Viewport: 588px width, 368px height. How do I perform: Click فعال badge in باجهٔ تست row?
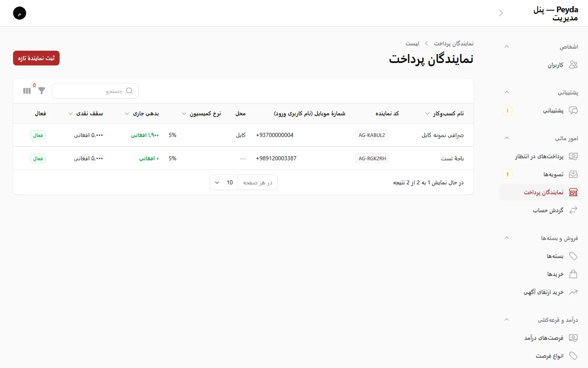(38, 158)
